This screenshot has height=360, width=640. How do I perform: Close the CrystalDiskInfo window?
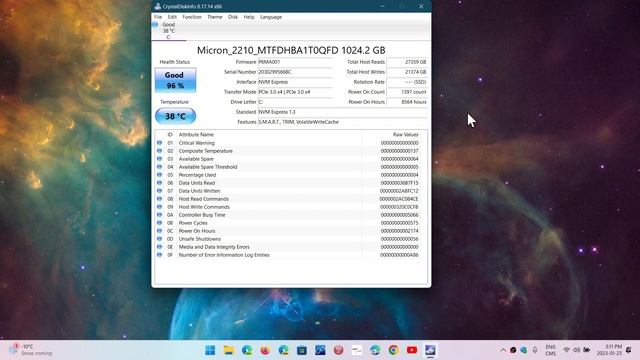(x=421, y=6)
